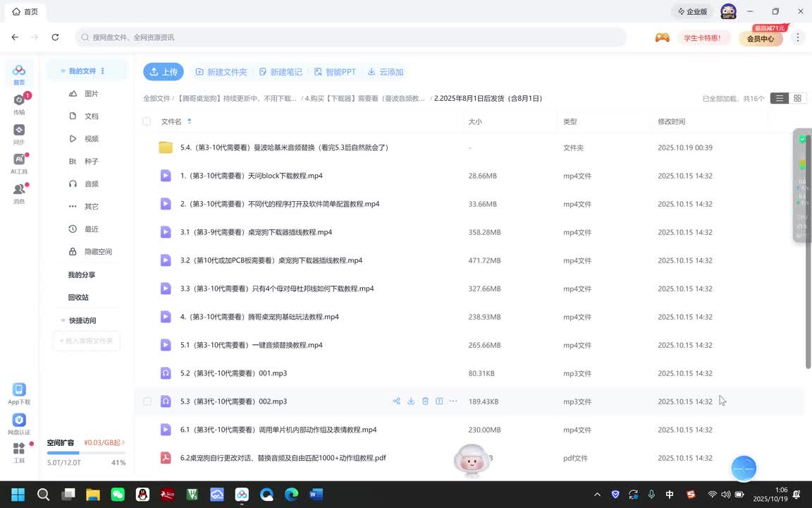Collapse the 我的文件 tree
812x508 pixels.
(63, 71)
